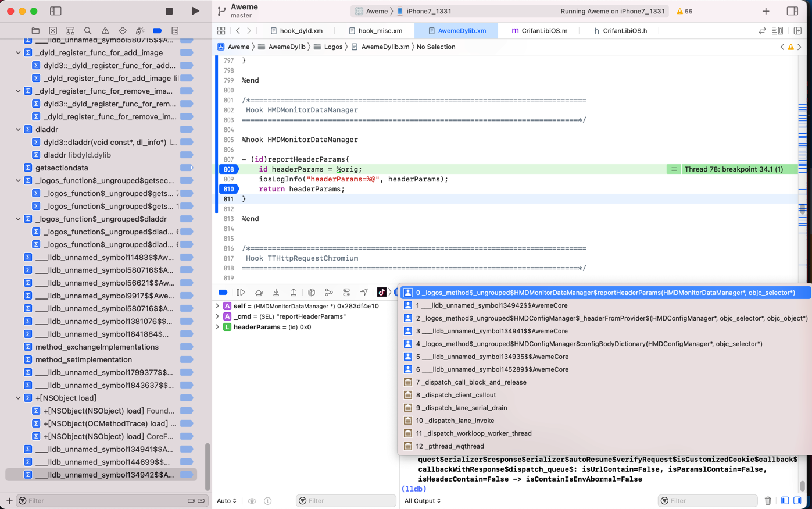Open the Debug navigator spray icon
Screen dimensions: 812x509
[x=140, y=31]
